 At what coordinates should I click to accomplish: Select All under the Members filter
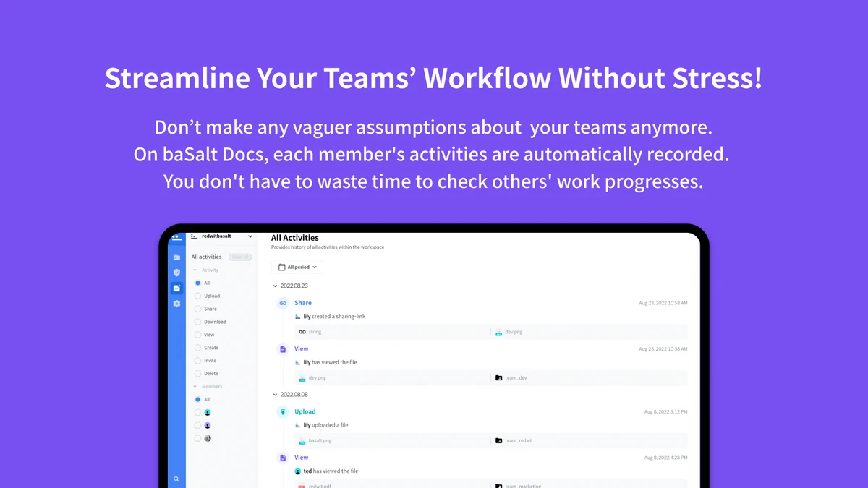point(197,399)
